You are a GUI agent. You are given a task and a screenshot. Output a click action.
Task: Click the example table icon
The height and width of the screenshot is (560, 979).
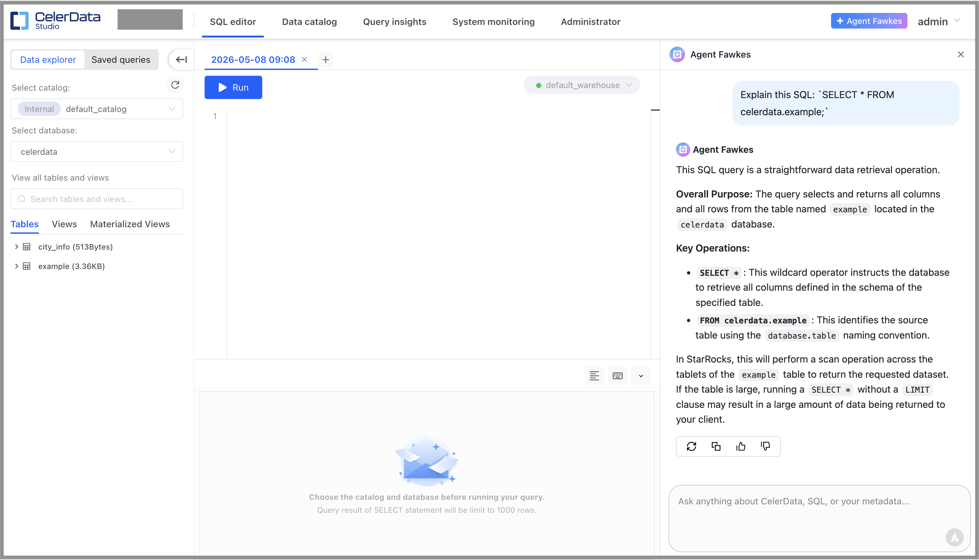[x=27, y=266]
